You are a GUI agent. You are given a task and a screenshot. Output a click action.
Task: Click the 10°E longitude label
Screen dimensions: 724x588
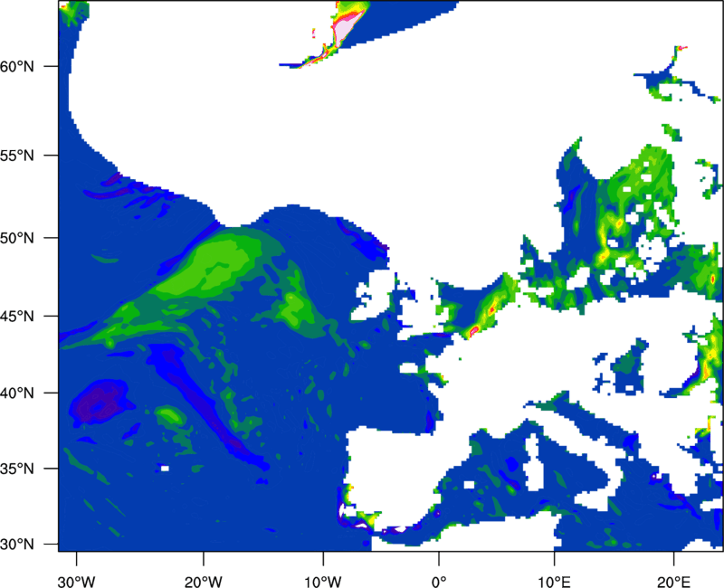click(x=554, y=582)
